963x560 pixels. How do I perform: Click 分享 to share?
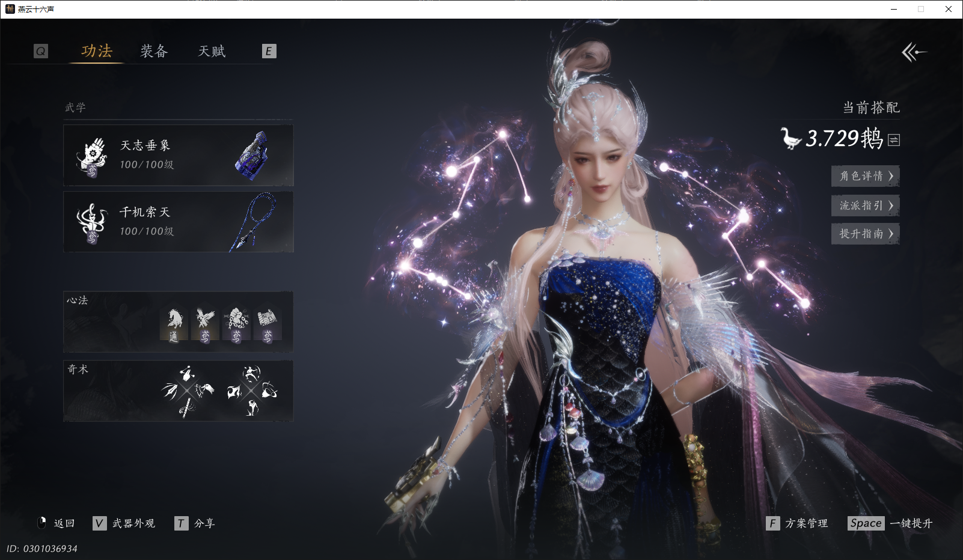pos(204,523)
